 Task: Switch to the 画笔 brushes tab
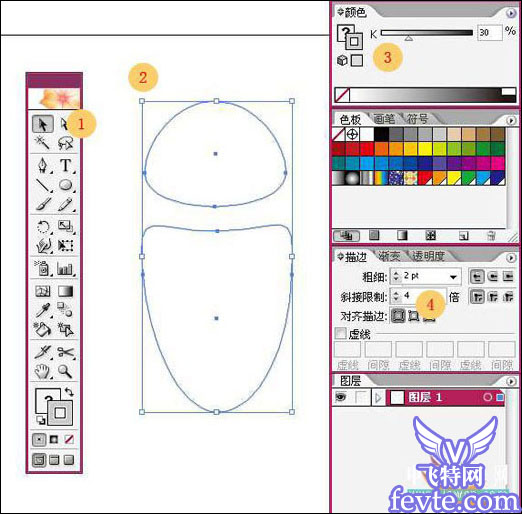(x=384, y=118)
